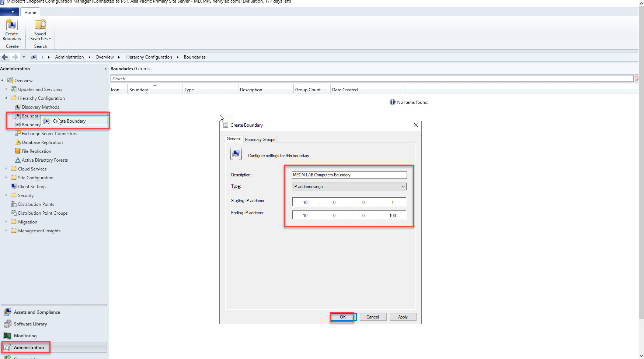Select Discovery Methods in the tree
644x359 pixels.
[x=40, y=107]
